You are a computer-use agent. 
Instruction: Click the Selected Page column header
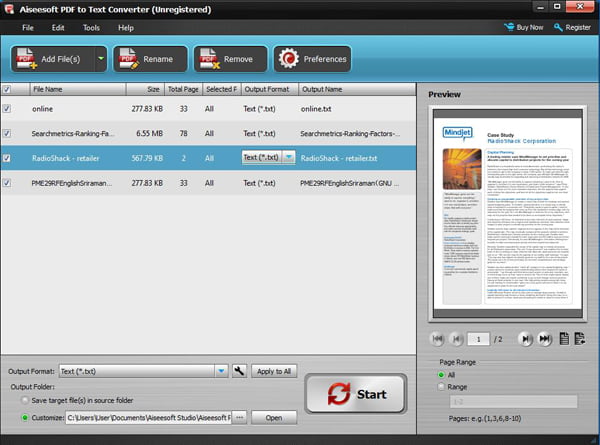pyautogui.click(x=222, y=89)
